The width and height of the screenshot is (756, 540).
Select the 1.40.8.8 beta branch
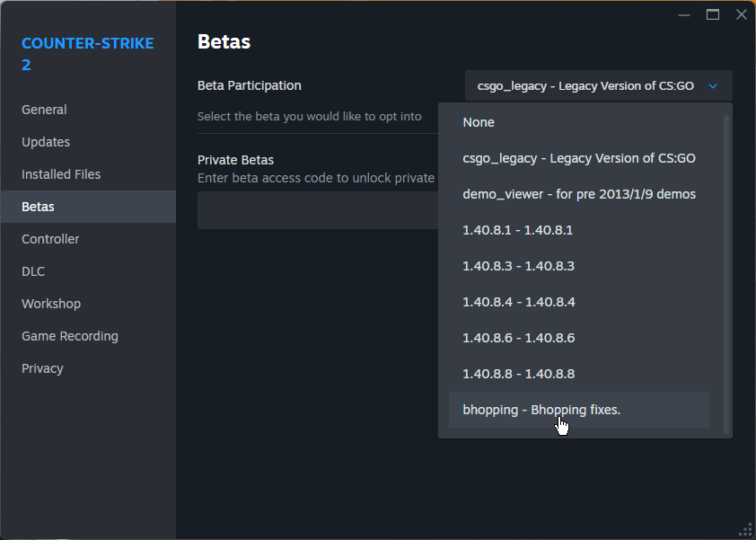pyautogui.click(x=579, y=374)
